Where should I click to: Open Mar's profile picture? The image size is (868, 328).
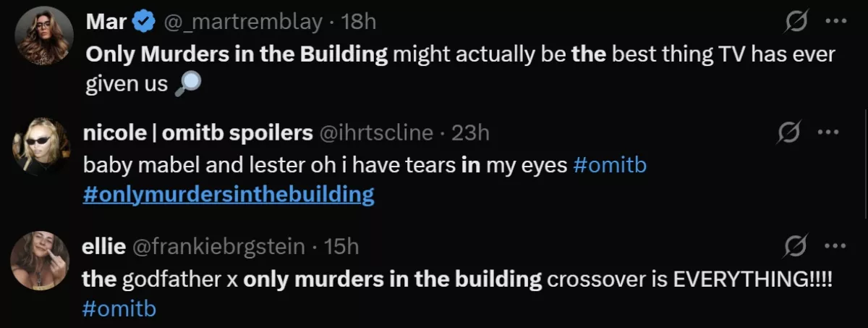(45, 36)
